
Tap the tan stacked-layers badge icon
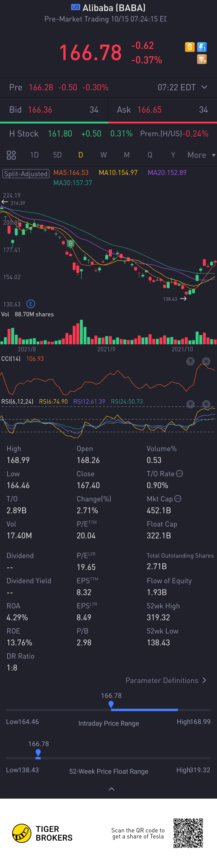pos(202,59)
